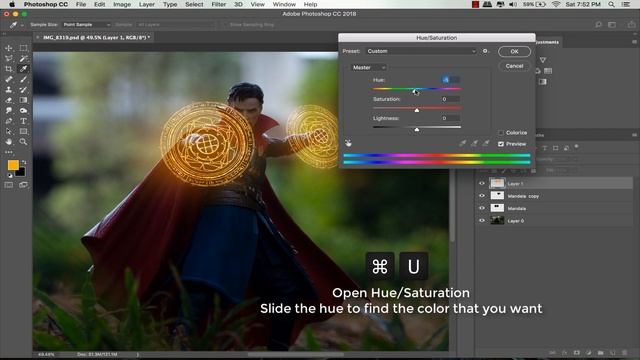
Task: Open the Select menu
Action: click(194, 4)
